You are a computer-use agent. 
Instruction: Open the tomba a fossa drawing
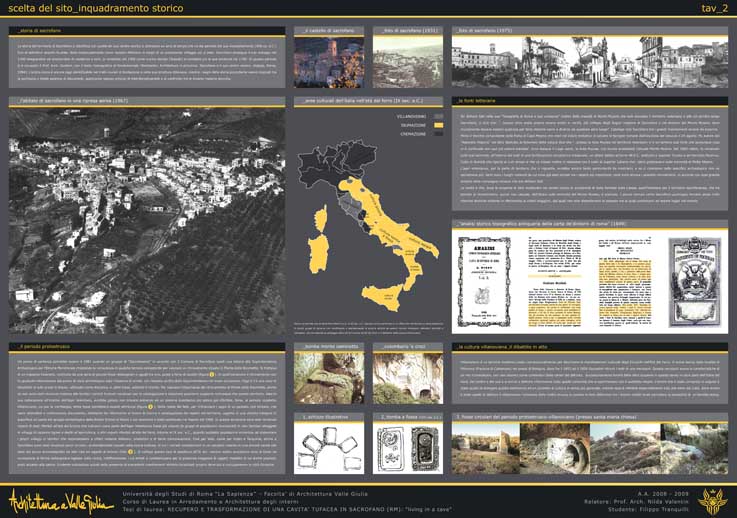[408, 448]
